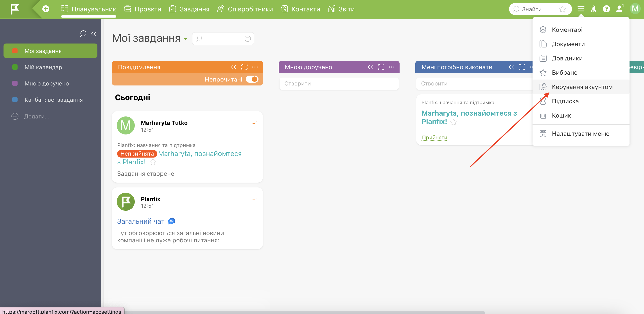Click Додати... in sidebar
644x314 pixels.
(x=30, y=116)
